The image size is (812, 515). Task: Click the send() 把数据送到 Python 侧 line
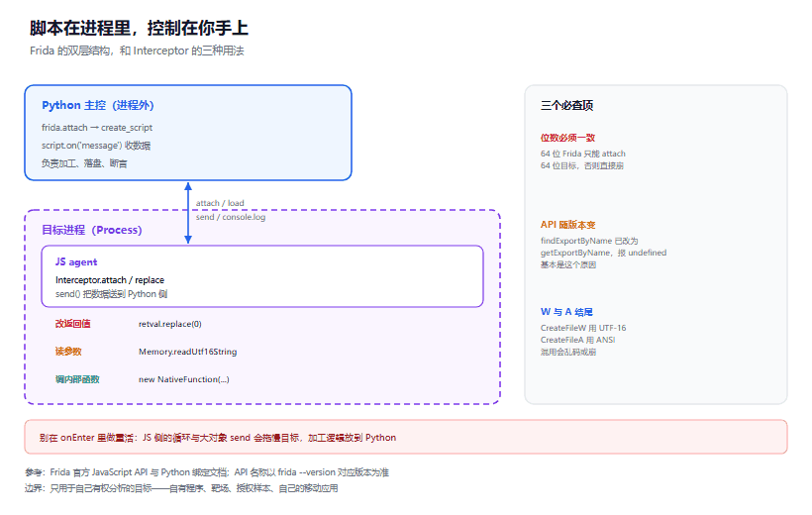111,294
